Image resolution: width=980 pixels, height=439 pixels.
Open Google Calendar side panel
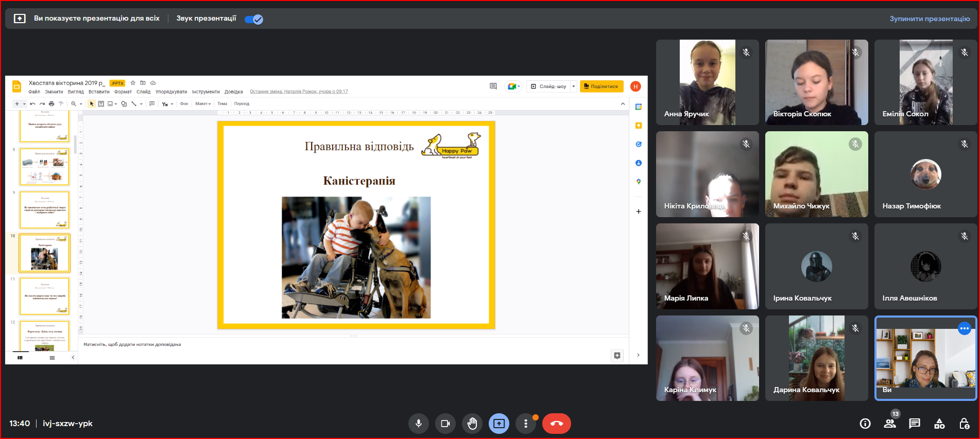639,107
